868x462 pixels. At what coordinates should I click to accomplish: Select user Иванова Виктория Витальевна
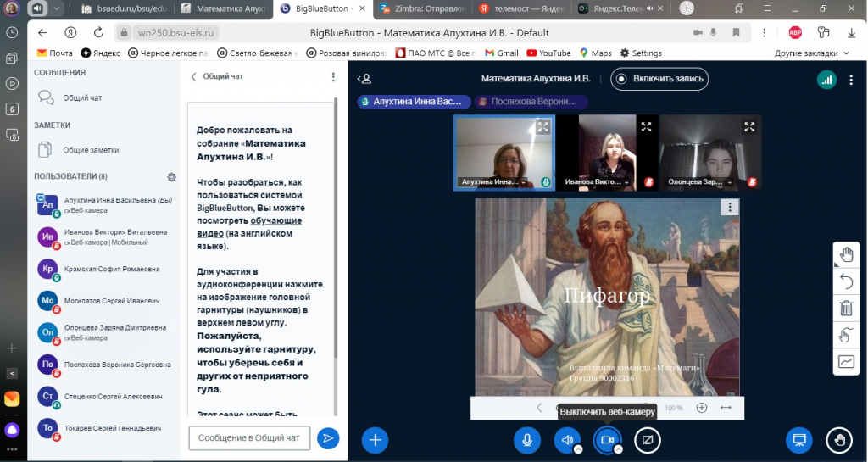pyautogui.click(x=105, y=237)
